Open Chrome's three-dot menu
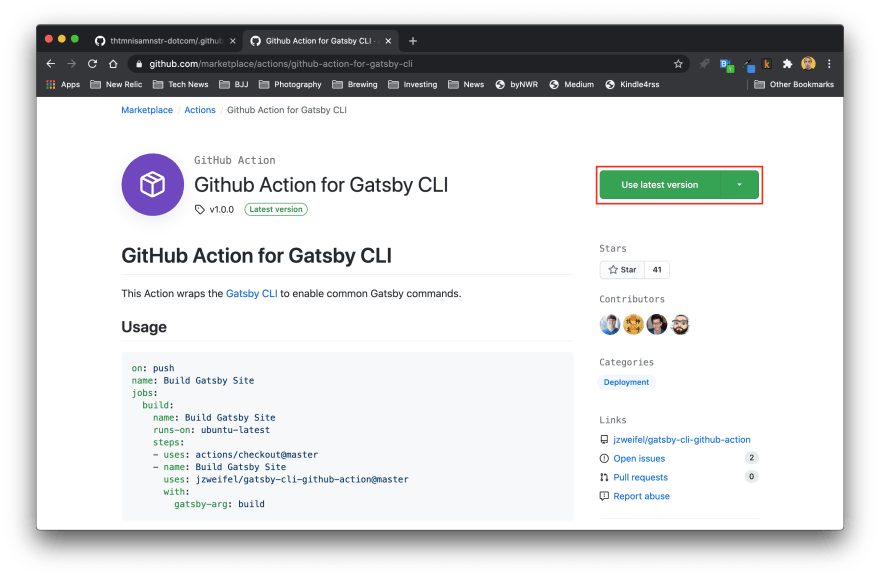 828,63
